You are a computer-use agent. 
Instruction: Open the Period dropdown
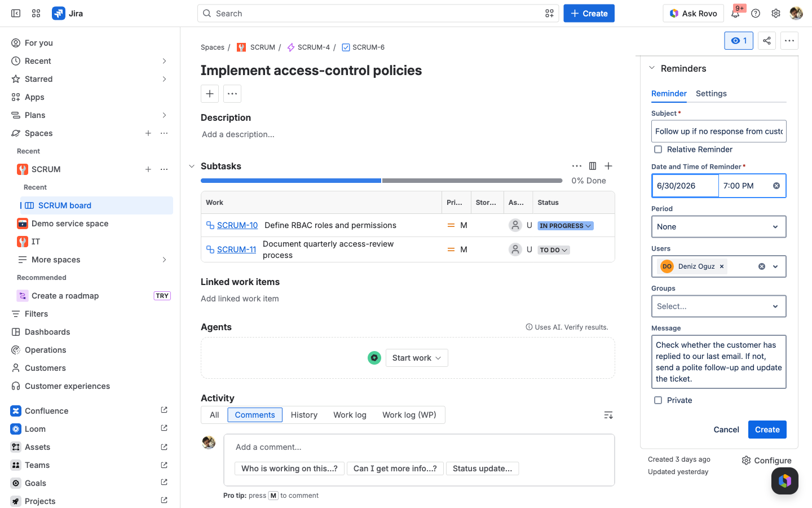[x=718, y=227]
